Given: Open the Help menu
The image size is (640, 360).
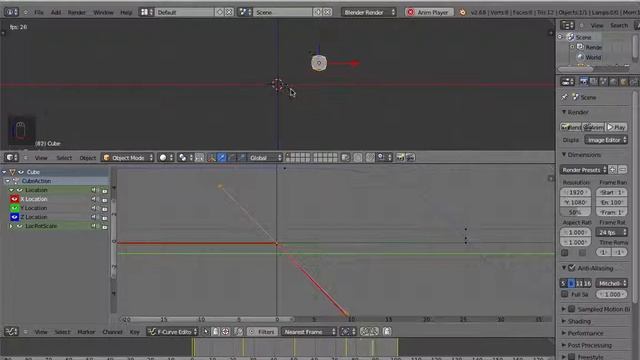Looking at the screenshot, I should (126, 12).
